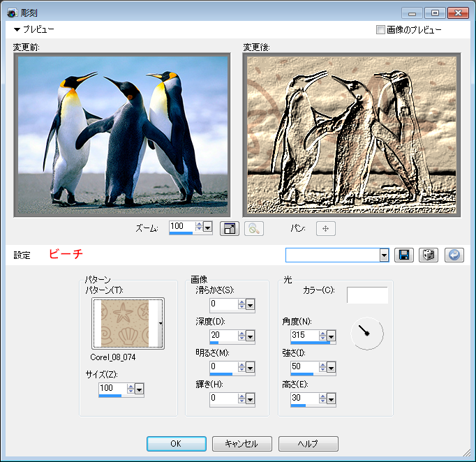Click the 深度 value input field
Image resolution: width=476 pixels, height=462 pixels.
(223, 334)
